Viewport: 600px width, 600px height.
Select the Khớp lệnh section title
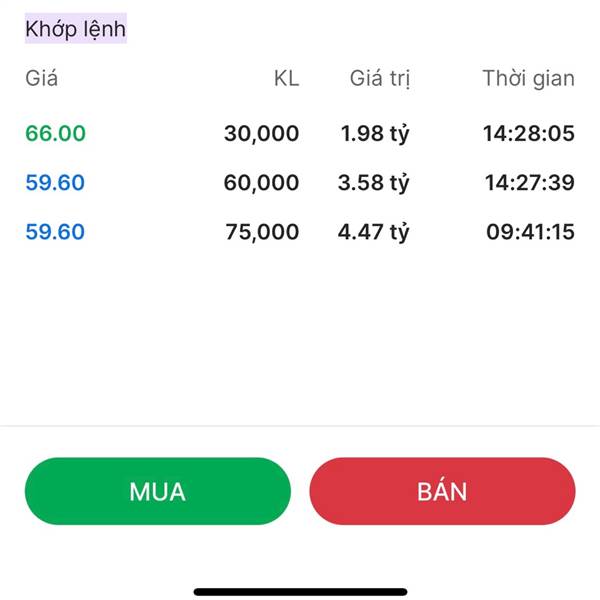tap(75, 29)
